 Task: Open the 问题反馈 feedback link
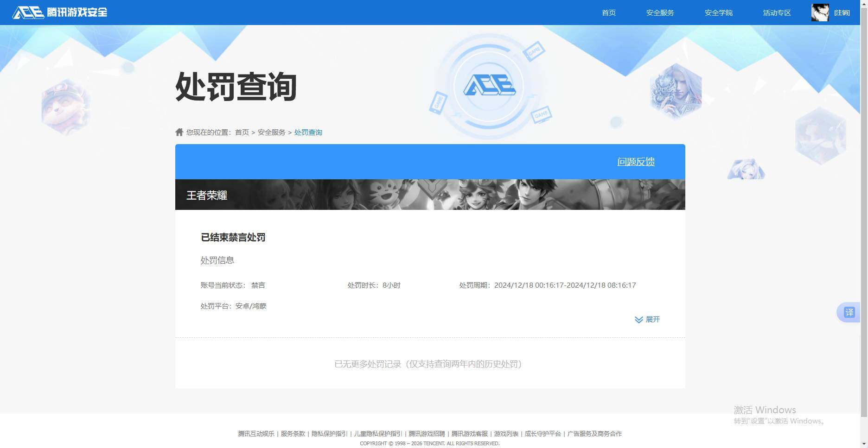(x=636, y=162)
